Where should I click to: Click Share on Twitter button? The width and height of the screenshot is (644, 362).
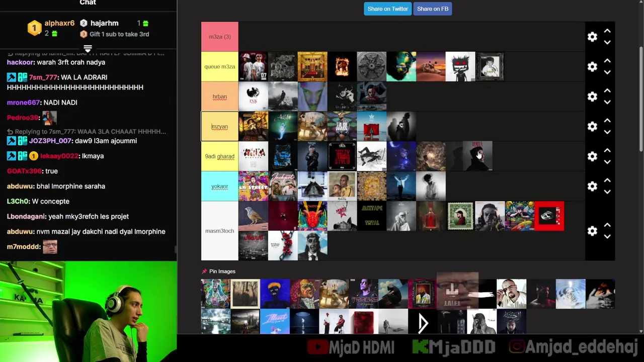(387, 9)
